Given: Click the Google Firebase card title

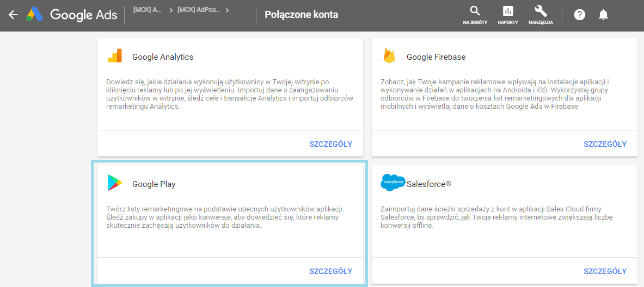Looking at the screenshot, I should click(x=436, y=57).
